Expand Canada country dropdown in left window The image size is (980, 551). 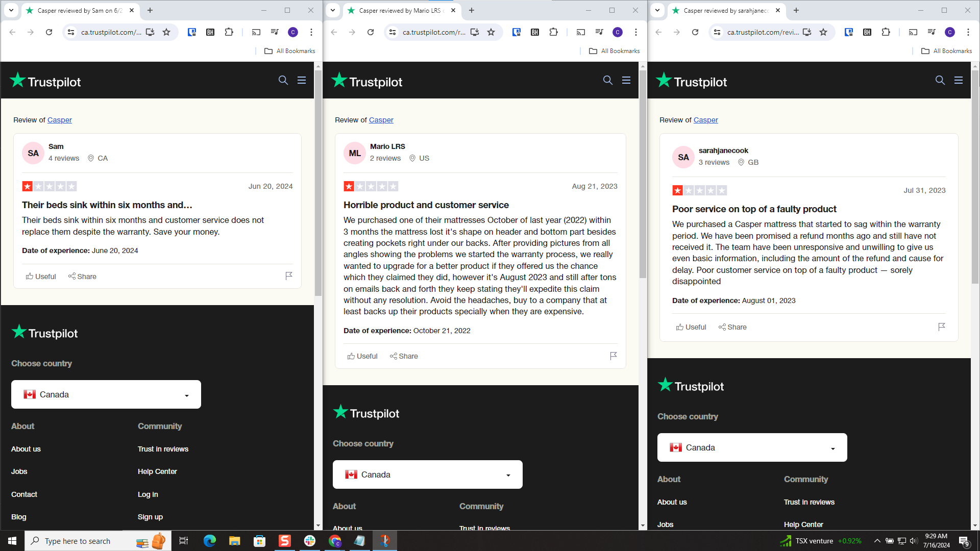point(106,394)
